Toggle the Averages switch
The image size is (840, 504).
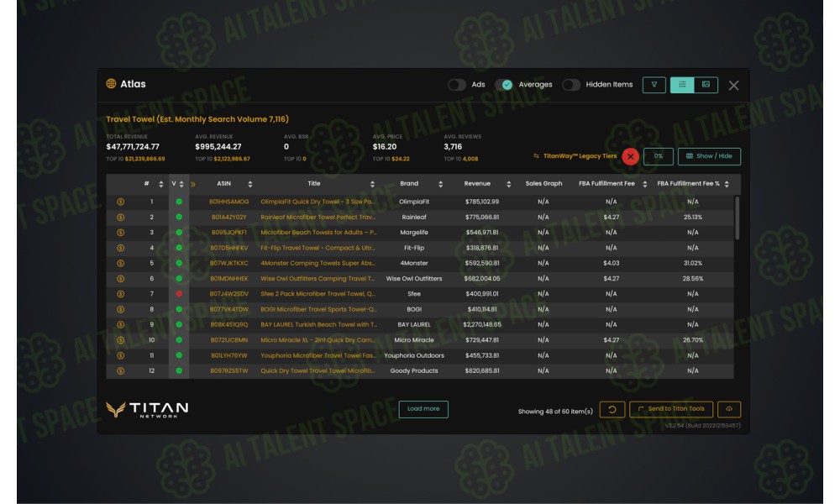503,85
